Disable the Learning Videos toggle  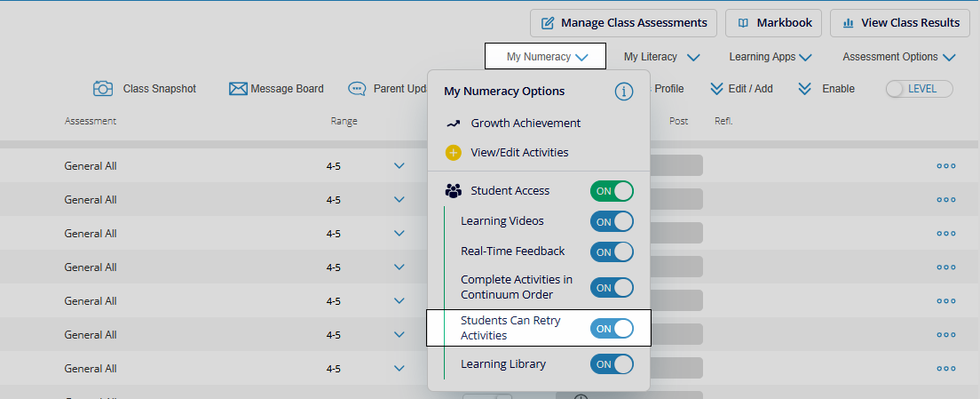(x=612, y=221)
